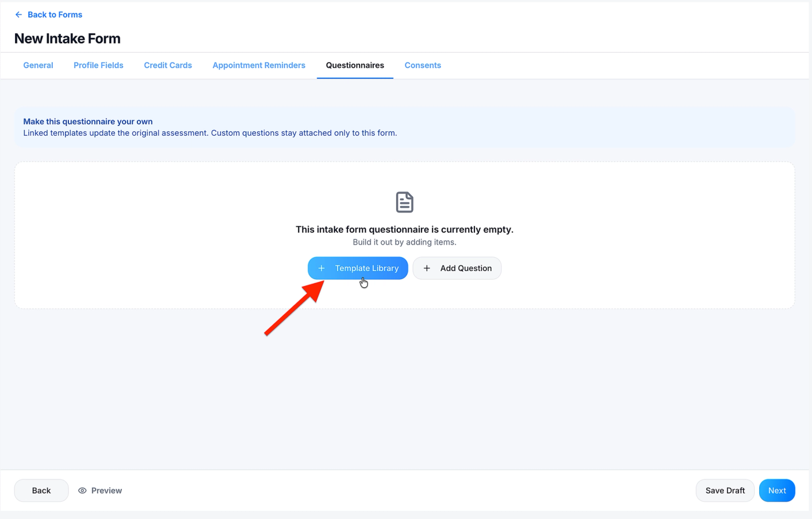Image resolution: width=812 pixels, height=519 pixels.
Task: Open the General tab
Action: click(x=38, y=66)
